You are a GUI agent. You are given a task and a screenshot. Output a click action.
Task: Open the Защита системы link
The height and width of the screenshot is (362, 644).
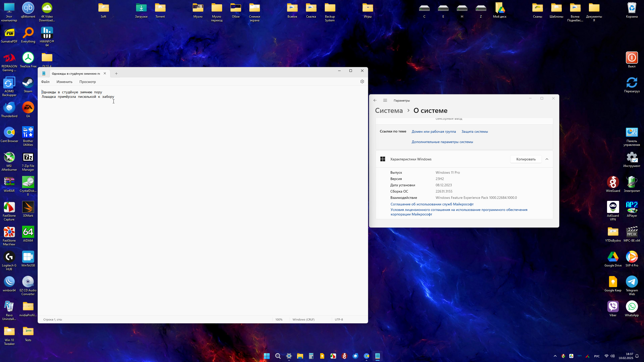[x=474, y=131]
